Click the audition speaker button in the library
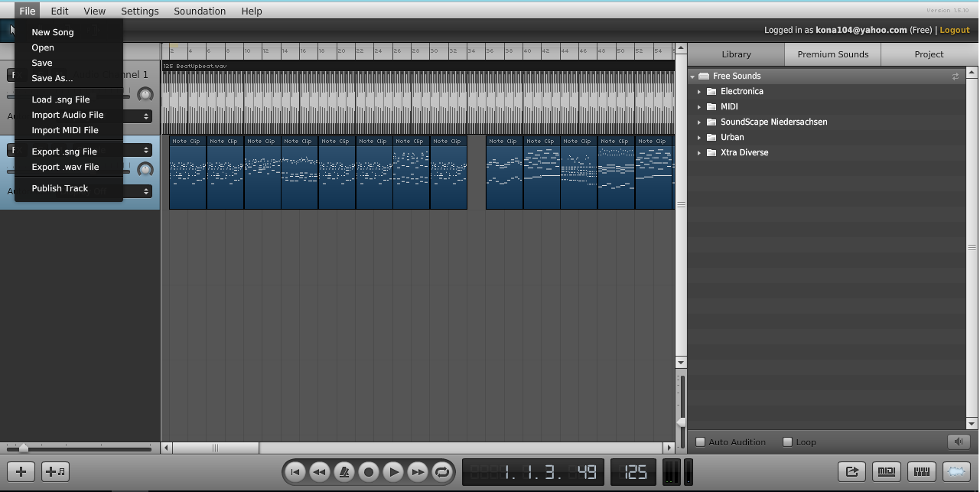This screenshot has width=980, height=492. [959, 441]
